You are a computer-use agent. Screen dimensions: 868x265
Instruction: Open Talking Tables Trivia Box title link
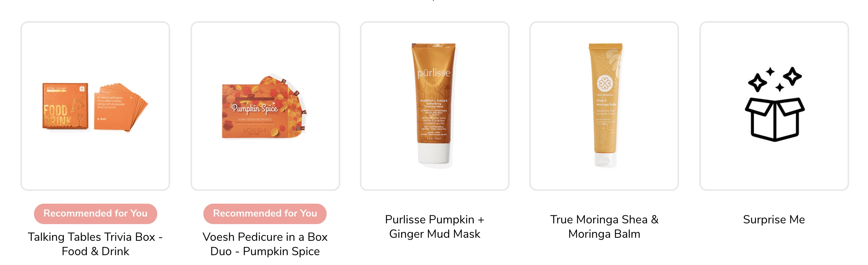coord(95,244)
